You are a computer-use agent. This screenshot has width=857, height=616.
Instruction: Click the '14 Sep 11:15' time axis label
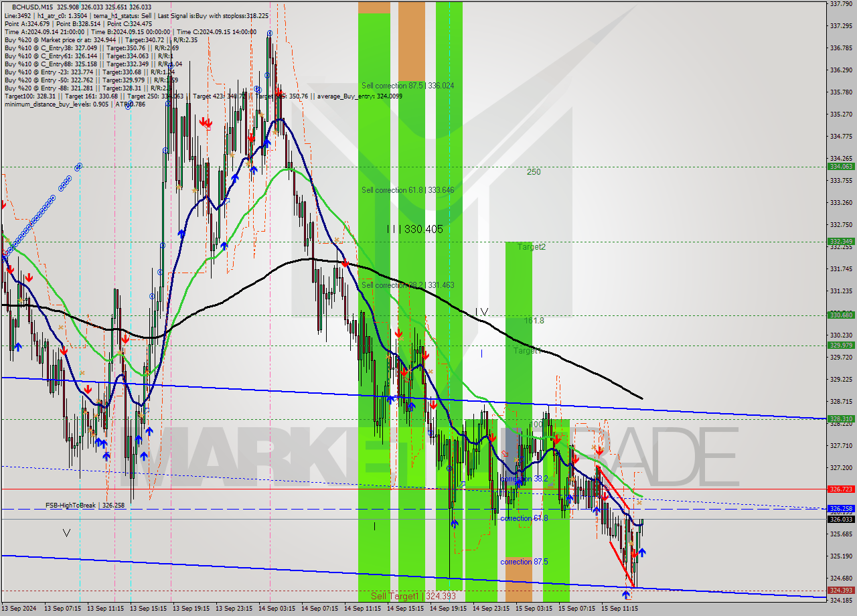[x=362, y=609]
